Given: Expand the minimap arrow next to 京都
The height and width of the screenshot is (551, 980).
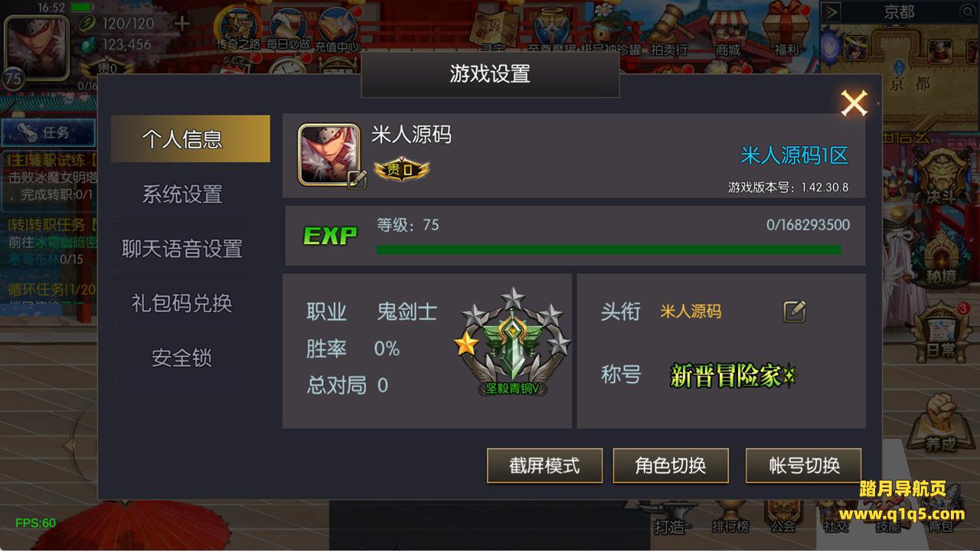Looking at the screenshot, I should 832,12.
